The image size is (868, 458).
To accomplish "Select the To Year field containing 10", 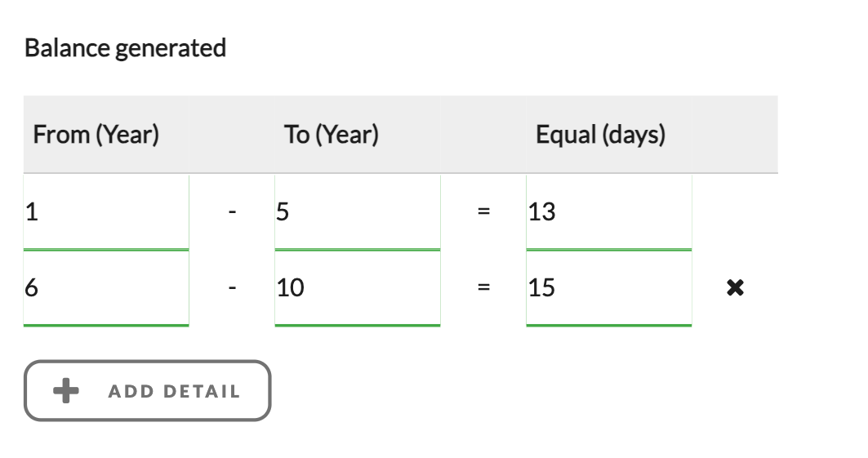I will [x=357, y=287].
